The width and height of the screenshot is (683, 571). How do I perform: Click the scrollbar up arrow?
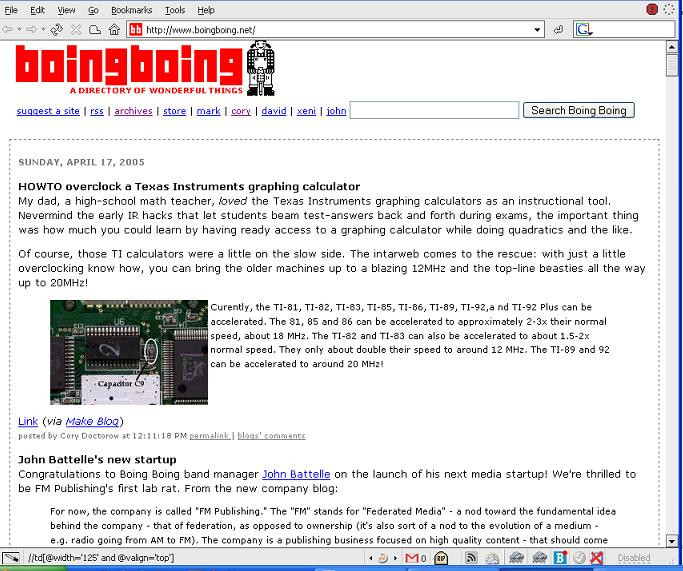click(x=672, y=47)
